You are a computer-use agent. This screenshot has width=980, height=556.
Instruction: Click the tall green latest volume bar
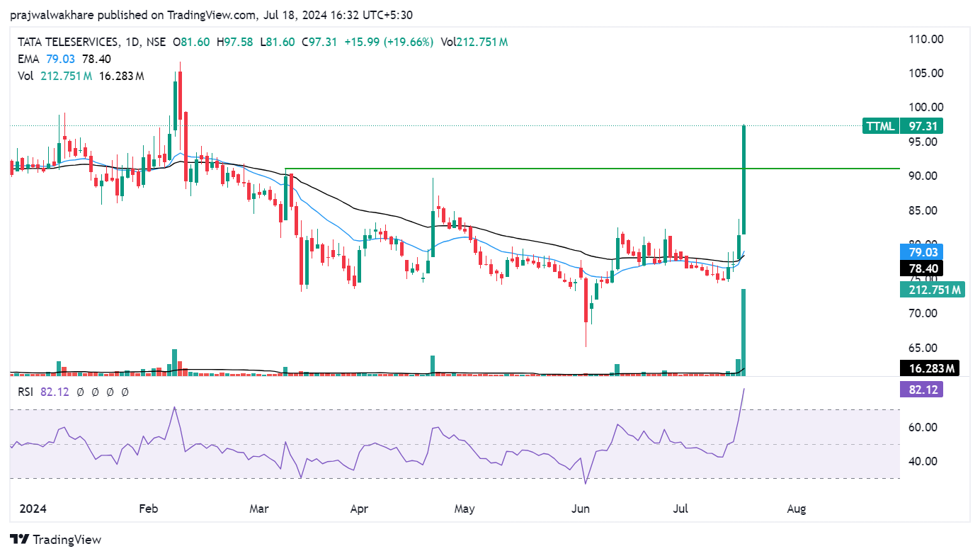pyautogui.click(x=744, y=331)
